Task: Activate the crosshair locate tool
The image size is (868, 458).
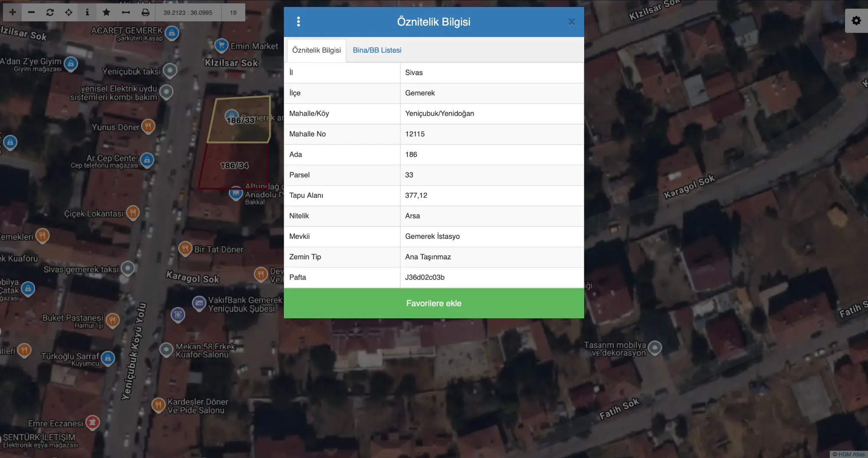Action: (x=69, y=12)
